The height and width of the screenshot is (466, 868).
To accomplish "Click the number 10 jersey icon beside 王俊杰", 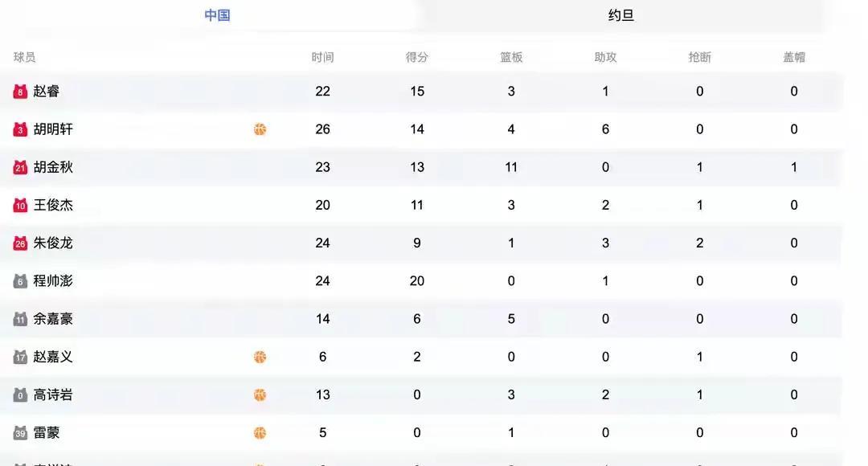I will click(x=21, y=206).
